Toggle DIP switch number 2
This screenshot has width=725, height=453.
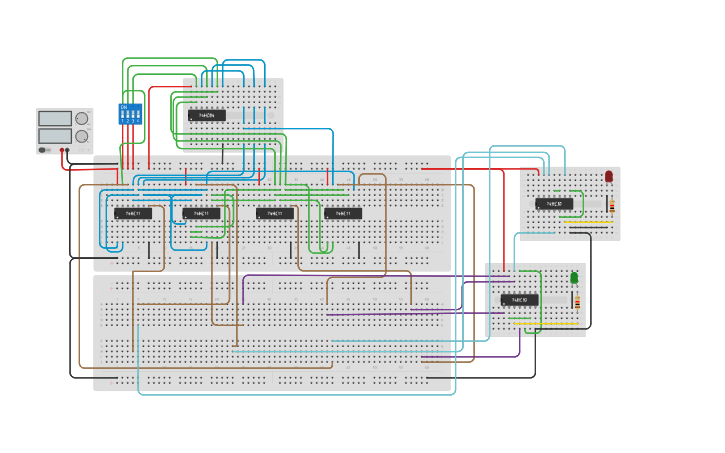[x=128, y=115]
